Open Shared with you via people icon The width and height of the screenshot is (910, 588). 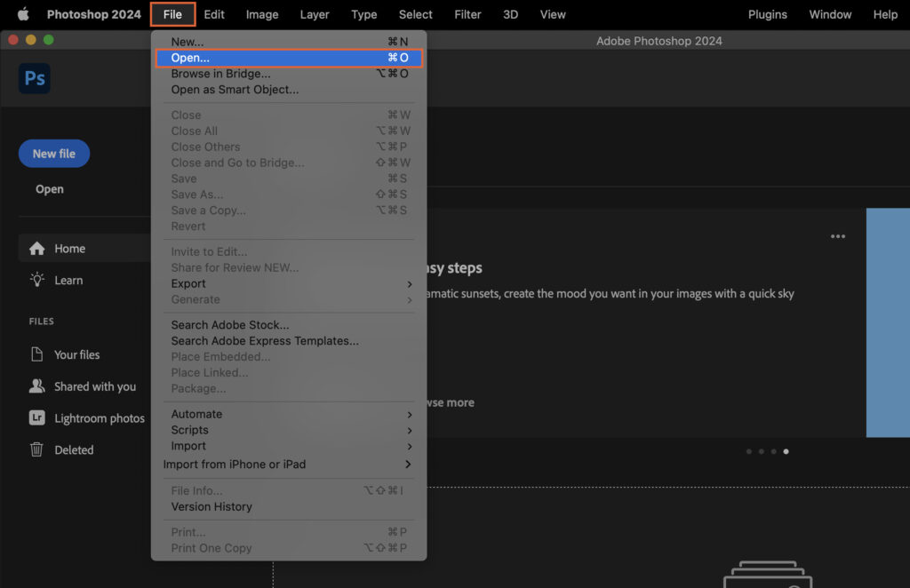pos(36,386)
